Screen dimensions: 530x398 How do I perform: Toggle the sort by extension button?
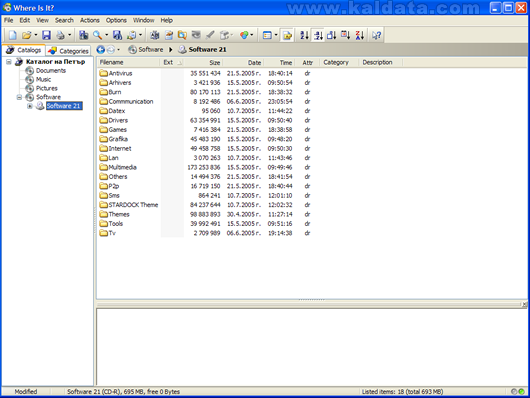(x=318, y=35)
